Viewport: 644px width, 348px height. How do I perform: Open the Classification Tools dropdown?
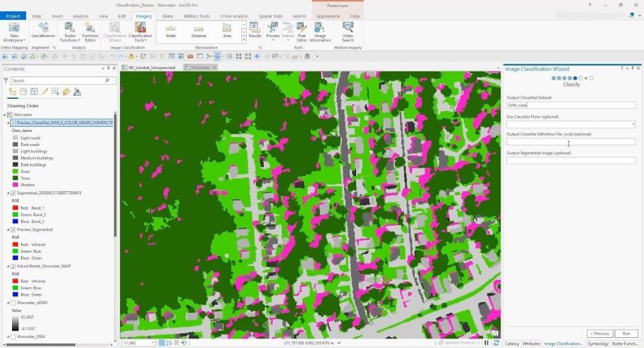[x=140, y=33]
